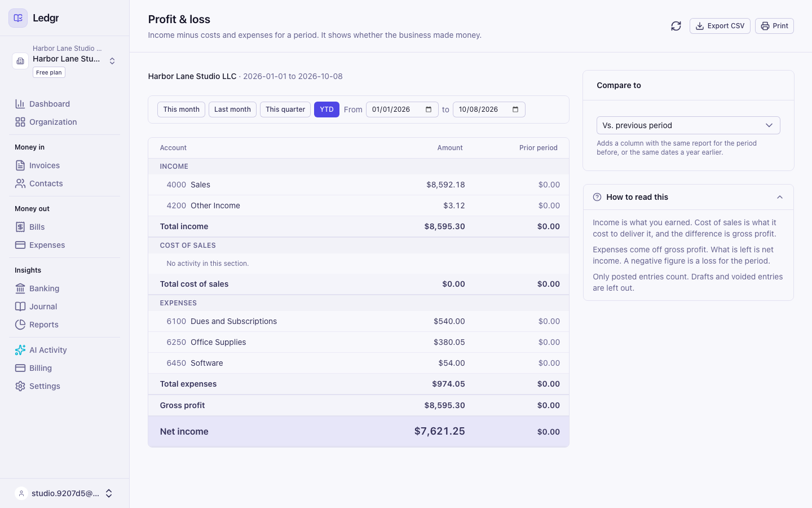Click the Total expenses amount $974.05
The height and width of the screenshot is (508, 812).
pos(448,384)
